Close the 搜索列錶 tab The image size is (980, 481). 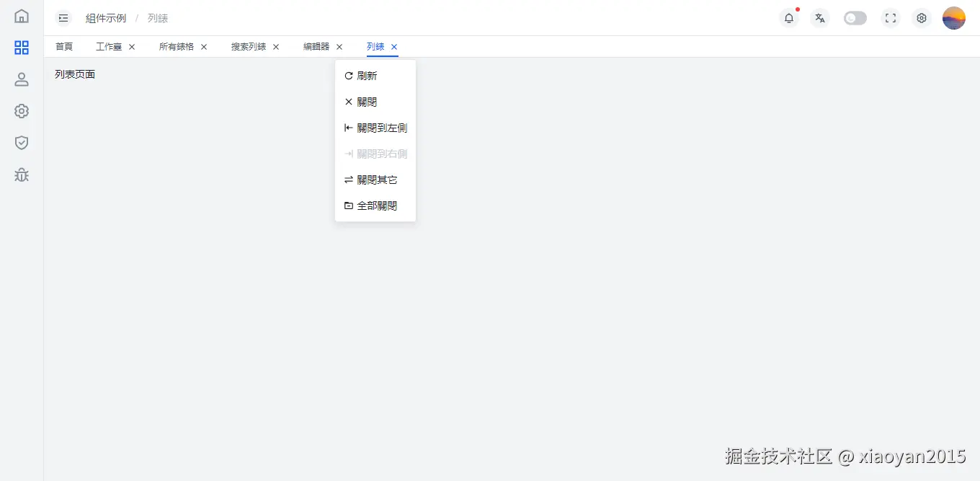tap(276, 47)
